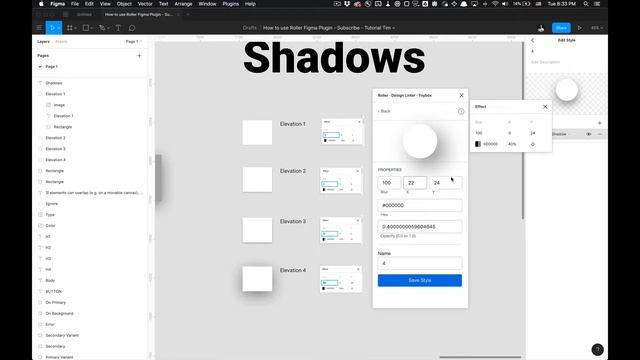This screenshot has height=360, width=640.
Task: Click the Name input field showing 4
Action: tap(420, 263)
